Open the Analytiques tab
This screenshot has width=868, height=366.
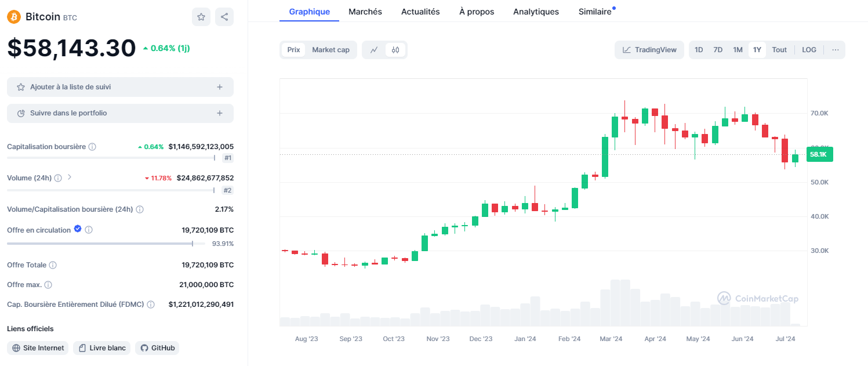(536, 11)
